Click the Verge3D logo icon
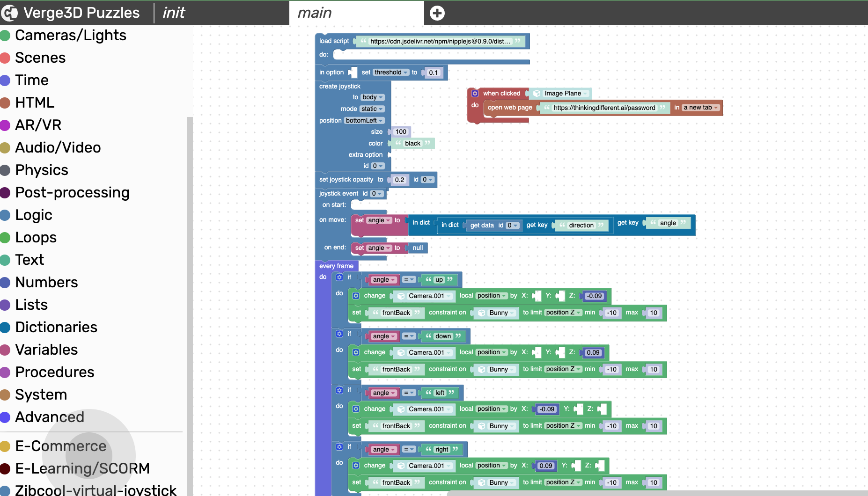The width and height of the screenshot is (868, 496). point(9,13)
